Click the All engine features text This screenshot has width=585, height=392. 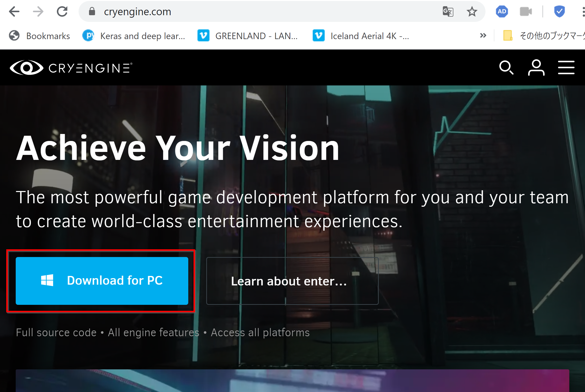pyautogui.click(x=153, y=332)
